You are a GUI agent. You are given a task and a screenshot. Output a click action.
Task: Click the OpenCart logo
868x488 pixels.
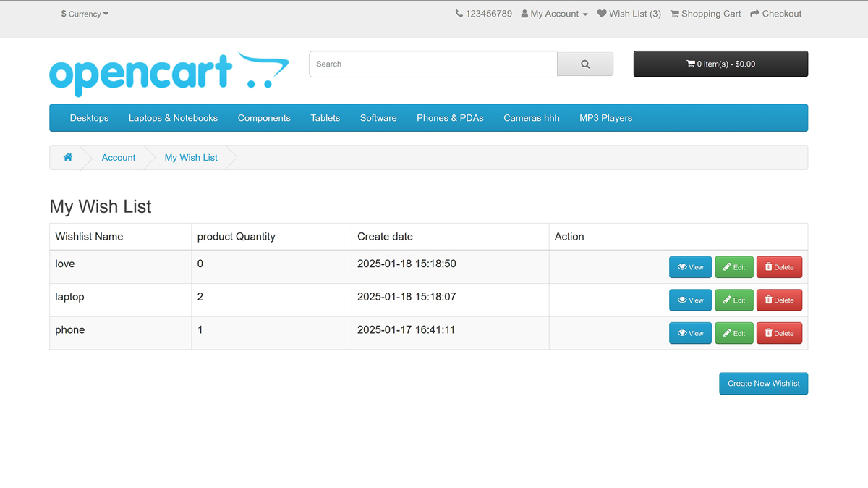click(169, 74)
